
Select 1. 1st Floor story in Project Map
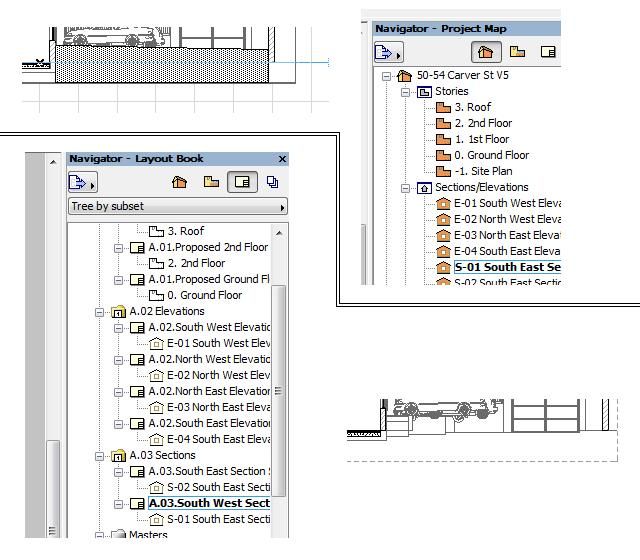point(482,139)
